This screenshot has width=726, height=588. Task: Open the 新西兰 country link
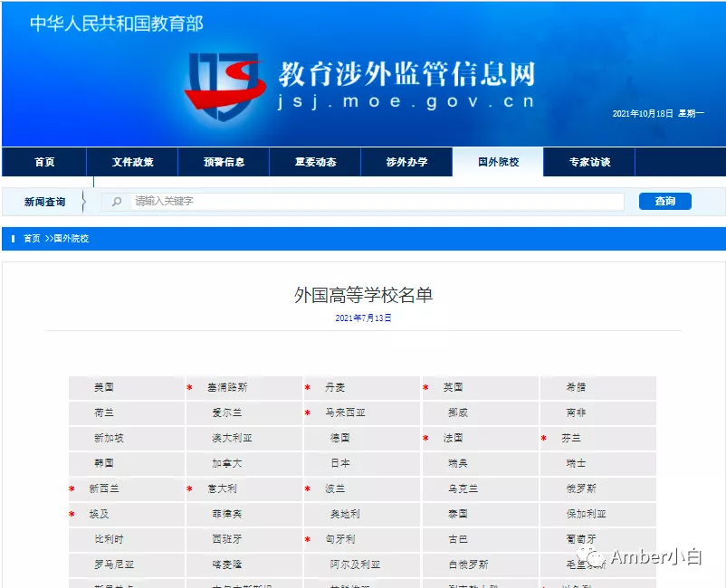[104, 488]
